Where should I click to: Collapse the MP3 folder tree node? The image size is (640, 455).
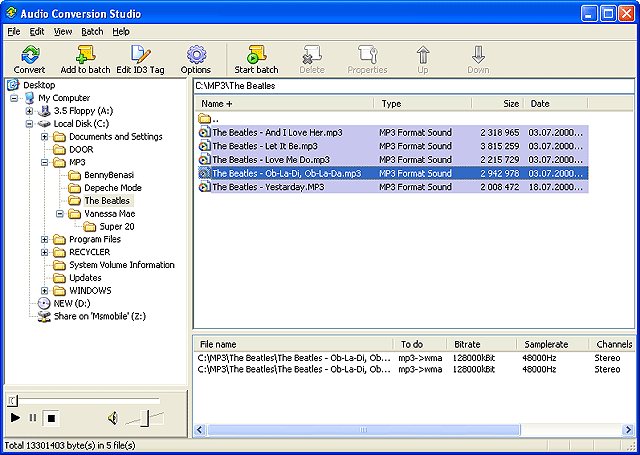point(46,162)
